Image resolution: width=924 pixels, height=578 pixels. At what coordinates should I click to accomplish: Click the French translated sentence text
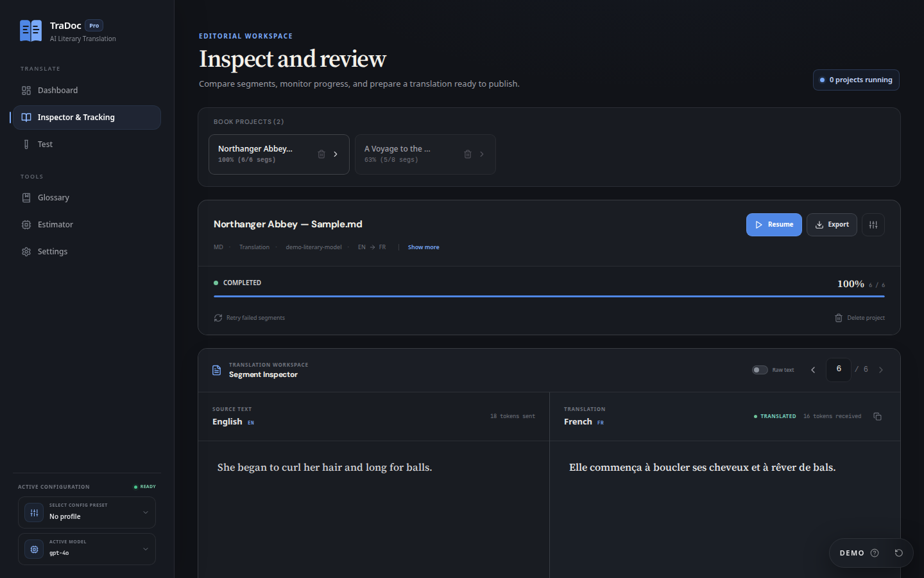702,468
